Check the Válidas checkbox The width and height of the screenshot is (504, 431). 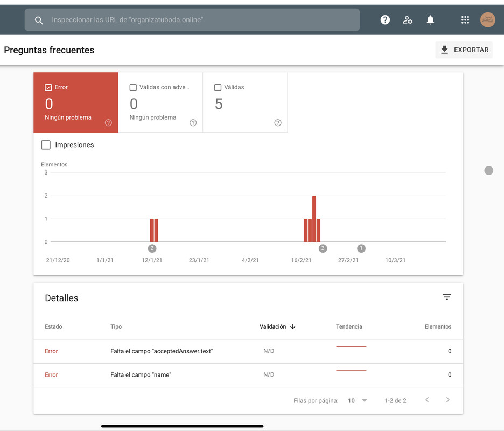[218, 87]
